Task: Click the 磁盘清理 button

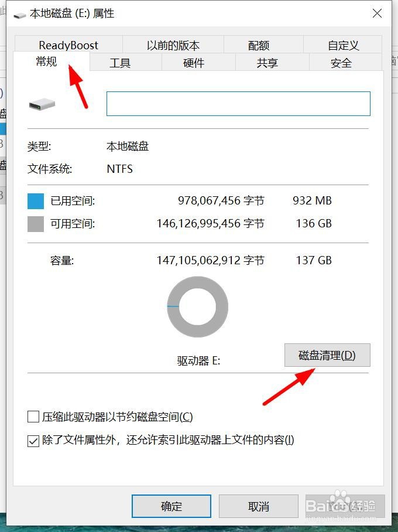Action: (x=327, y=355)
